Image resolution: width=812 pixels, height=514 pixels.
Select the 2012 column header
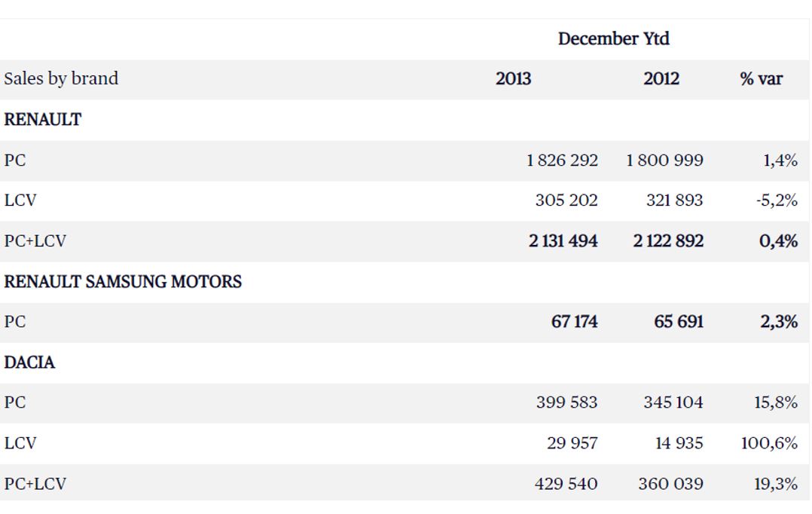[661, 79]
